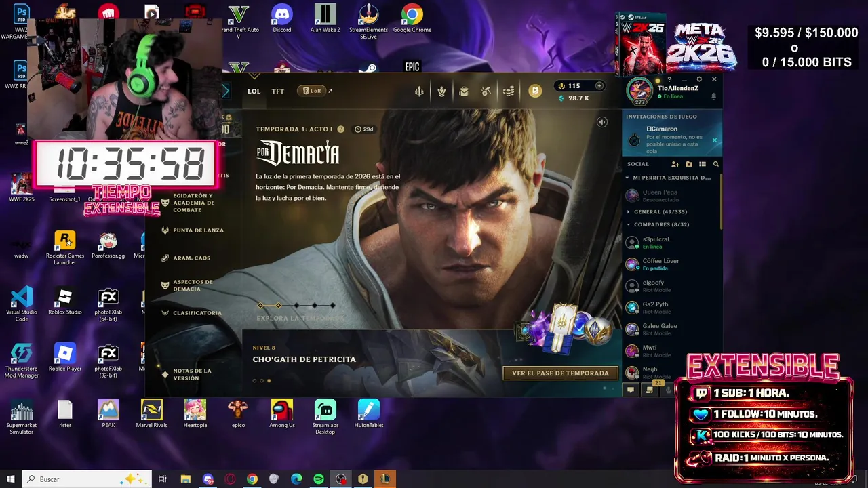Select friend Ga2 Pyth
The width and height of the screenshot is (868, 488).
pyautogui.click(x=670, y=307)
